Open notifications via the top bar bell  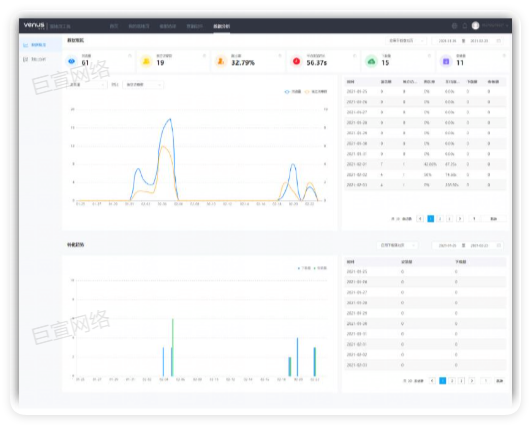tap(465, 26)
